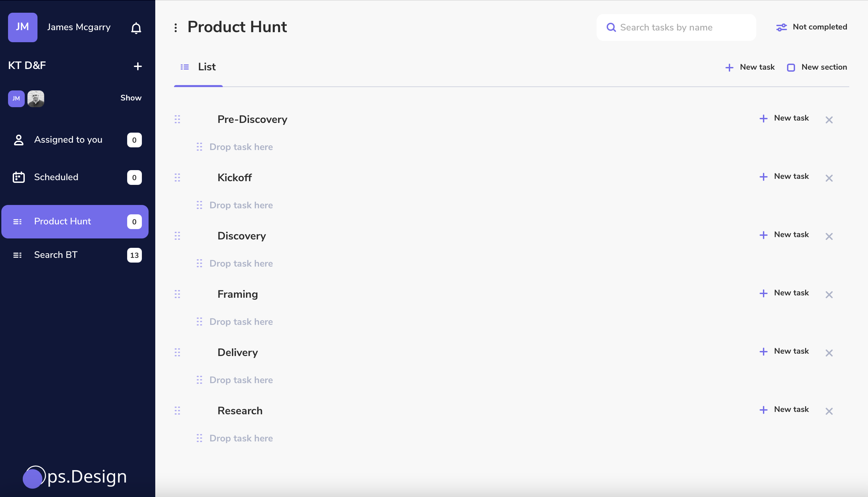Click the drop placeholder under Research
Viewport: 868px width, 497px height.
[241, 439]
